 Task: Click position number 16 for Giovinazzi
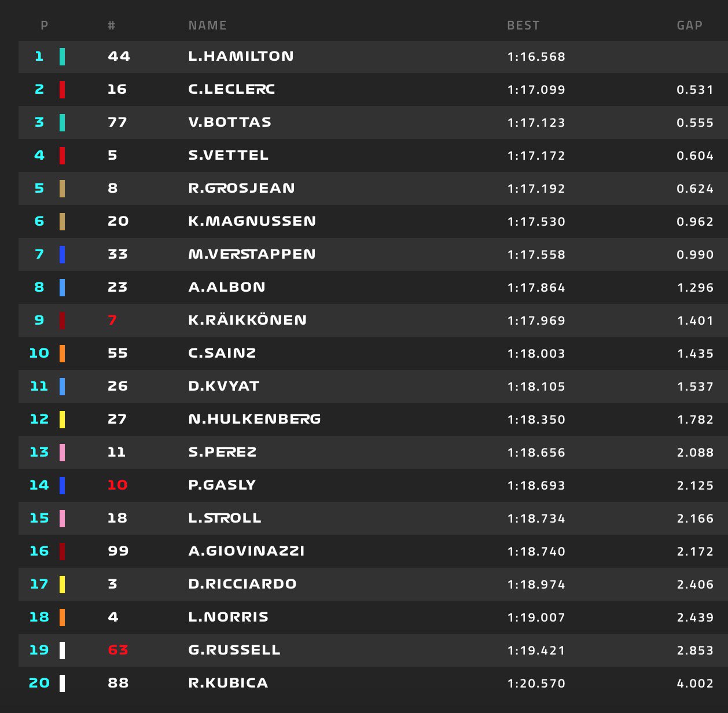tap(39, 551)
